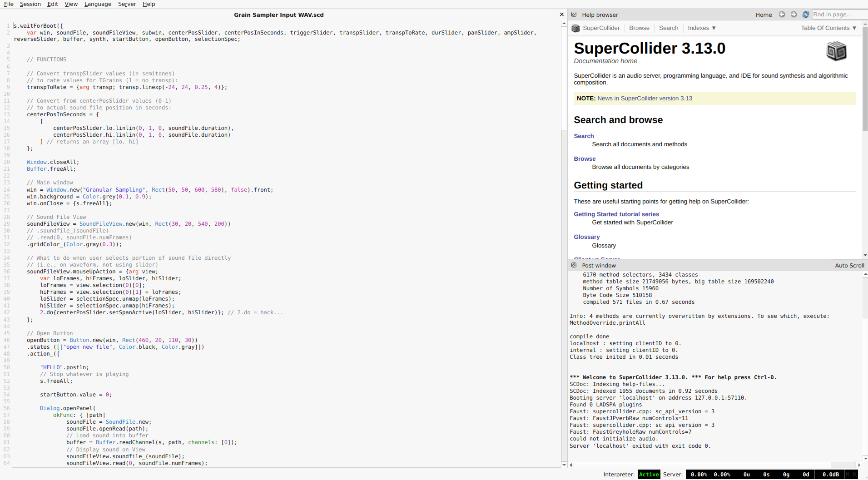This screenshot has width=868, height=480.
Task: Click Post window horizontal scroll right arrow
Action: click(x=858, y=465)
